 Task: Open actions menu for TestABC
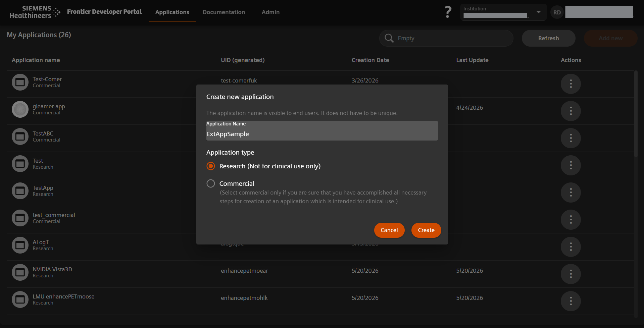(571, 138)
